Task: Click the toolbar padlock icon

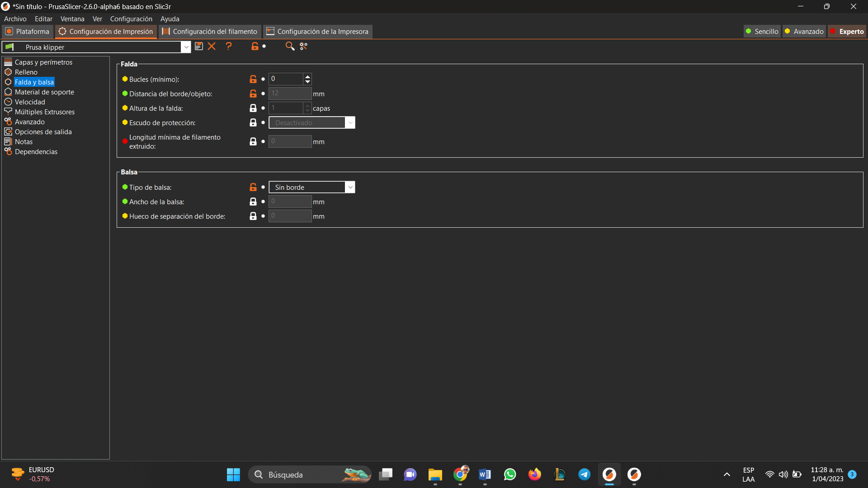Action: pyautogui.click(x=255, y=46)
